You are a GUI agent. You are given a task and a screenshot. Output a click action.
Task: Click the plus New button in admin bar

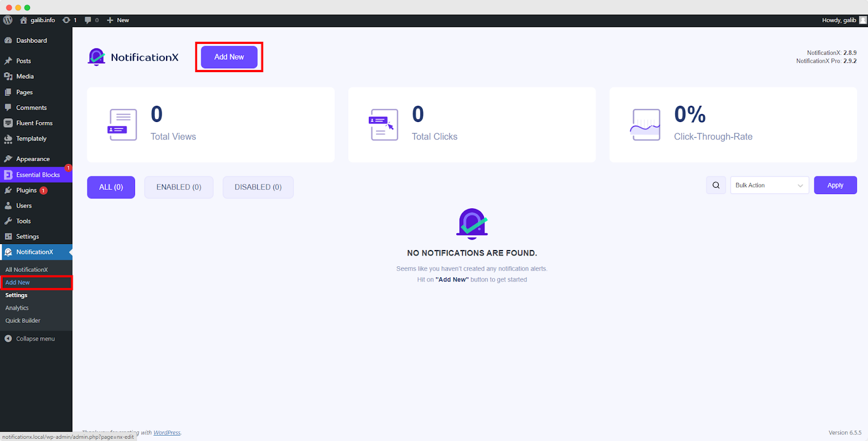[x=118, y=20]
